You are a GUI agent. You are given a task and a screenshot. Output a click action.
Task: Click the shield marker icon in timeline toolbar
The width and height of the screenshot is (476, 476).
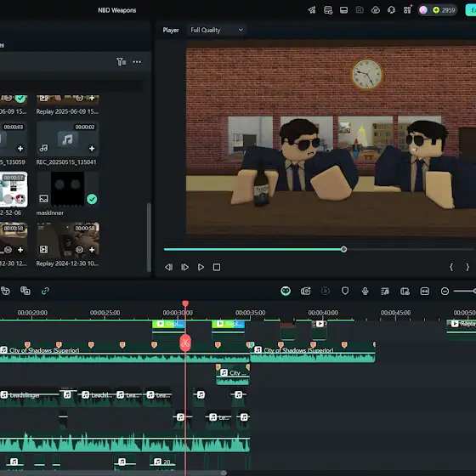point(345,291)
